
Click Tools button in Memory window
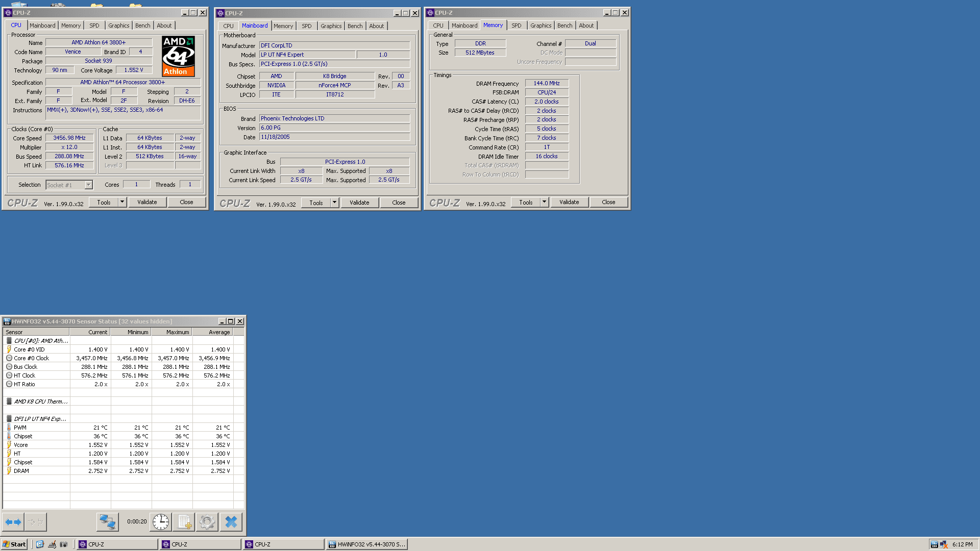tap(526, 202)
